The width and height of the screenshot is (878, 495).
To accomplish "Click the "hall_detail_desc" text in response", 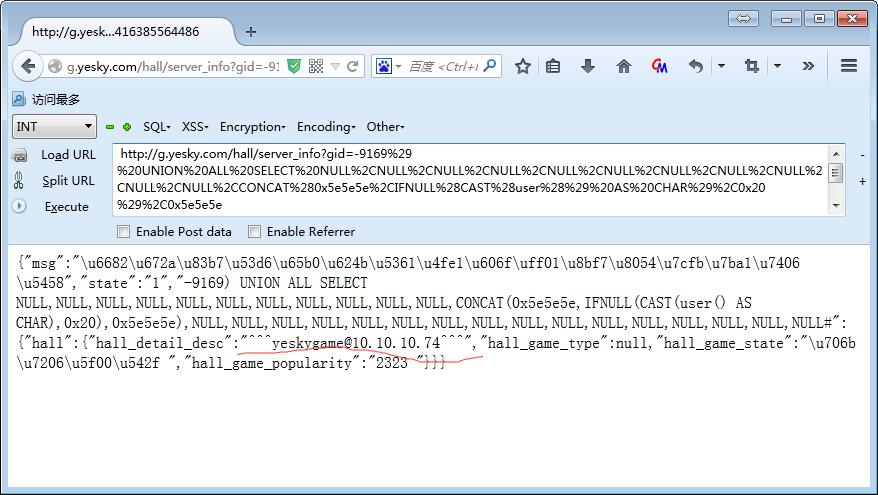I will tap(160, 343).
